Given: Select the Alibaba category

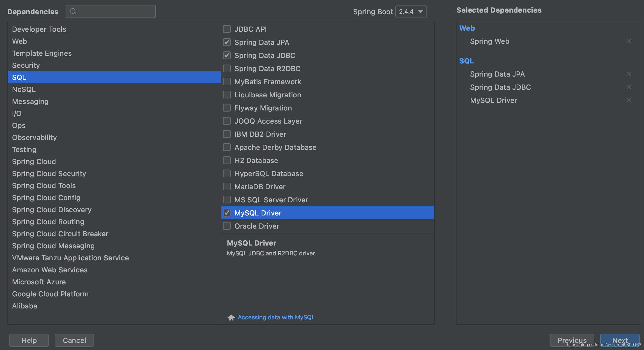Looking at the screenshot, I should (x=114, y=306).
